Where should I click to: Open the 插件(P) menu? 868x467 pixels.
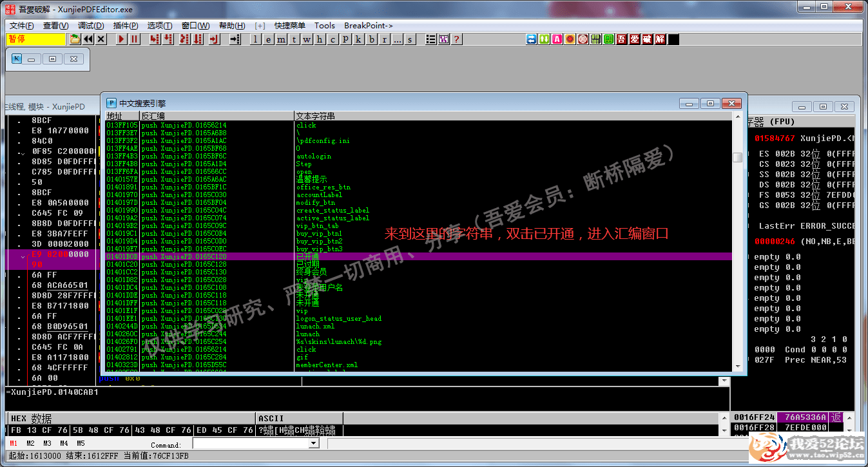126,26
